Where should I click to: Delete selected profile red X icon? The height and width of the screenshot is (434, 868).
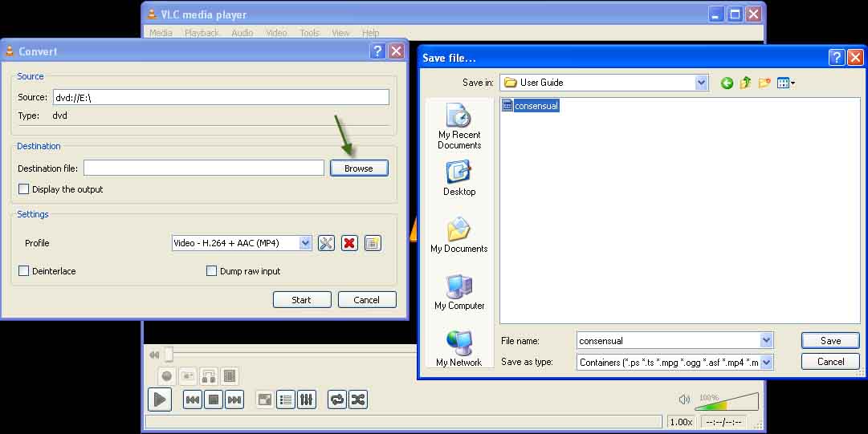pyautogui.click(x=349, y=243)
